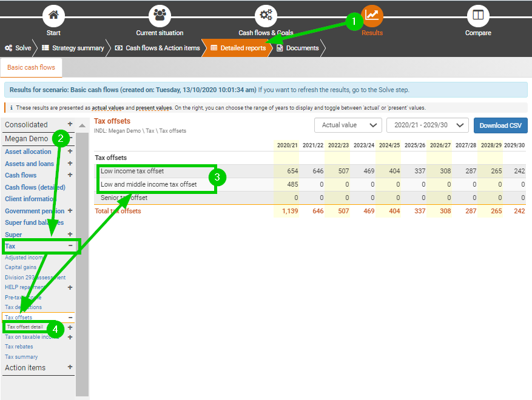Open the Tax summary report
Screen dimensions: 532x400
(x=21, y=357)
